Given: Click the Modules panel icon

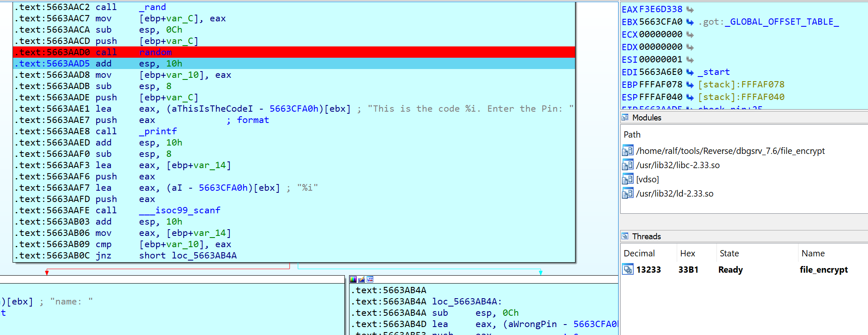Looking at the screenshot, I should [x=625, y=118].
